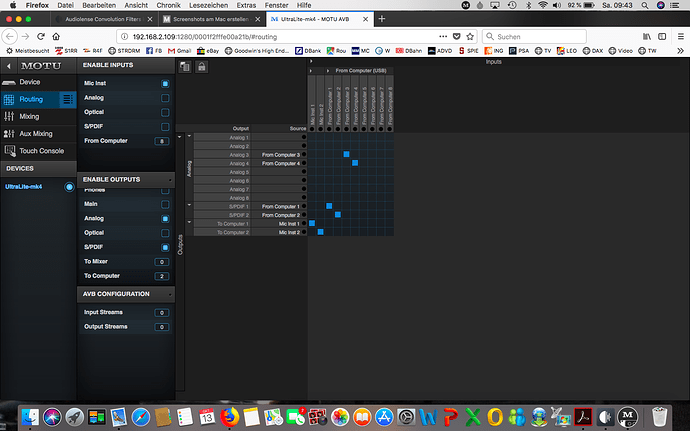Open a new browser tab

(382, 19)
